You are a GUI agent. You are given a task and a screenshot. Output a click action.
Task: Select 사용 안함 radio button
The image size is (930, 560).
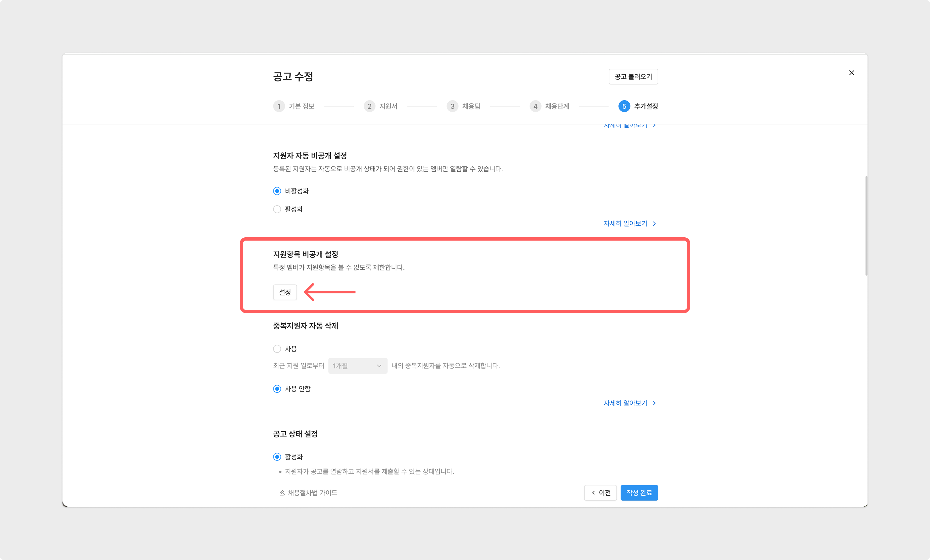[x=277, y=389]
